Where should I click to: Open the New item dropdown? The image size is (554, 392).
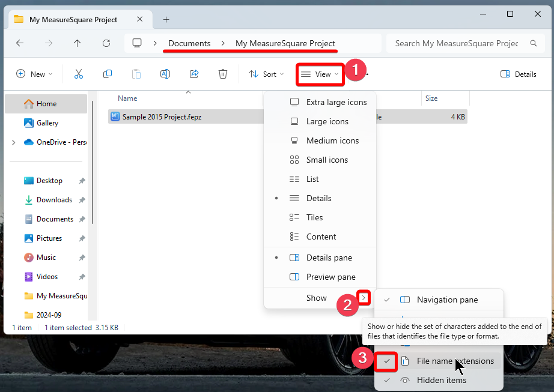pyautogui.click(x=35, y=74)
